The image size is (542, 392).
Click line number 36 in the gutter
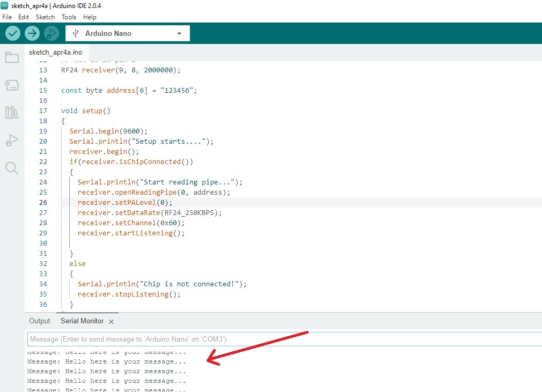click(43, 304)
